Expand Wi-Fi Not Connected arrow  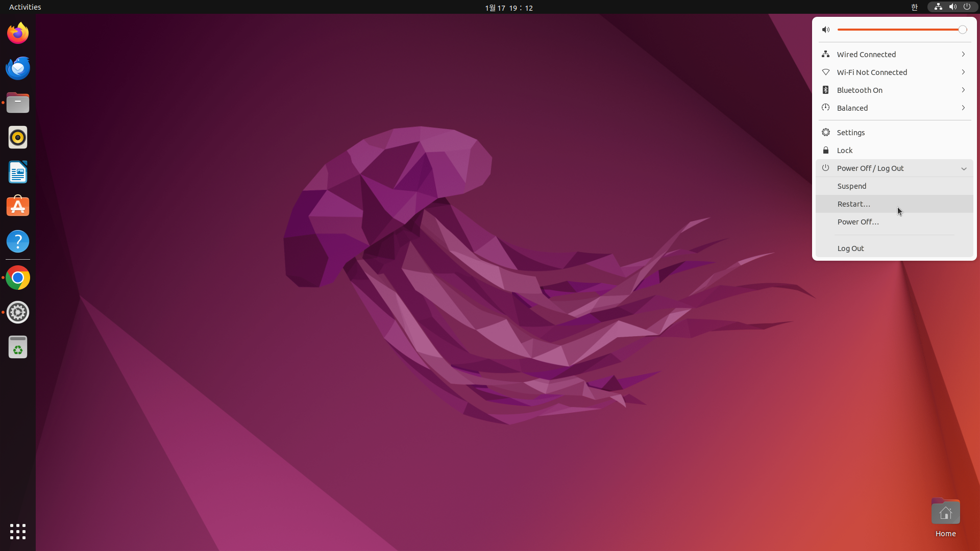(x=963, y=72)
